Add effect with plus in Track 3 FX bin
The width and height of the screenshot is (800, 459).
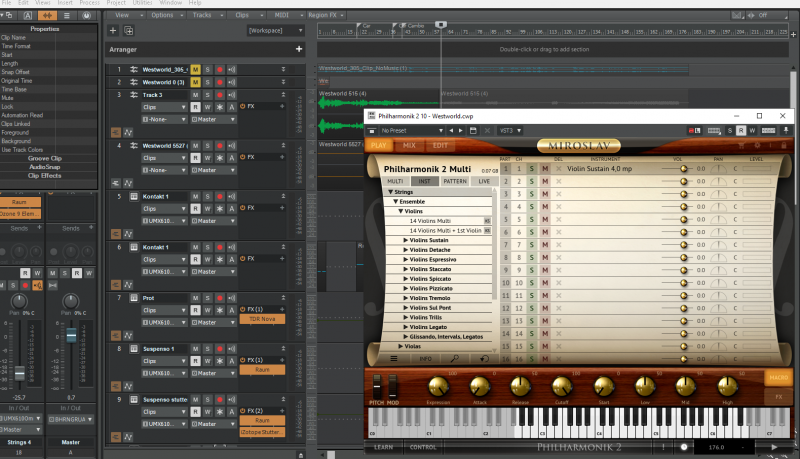point(282,106)
